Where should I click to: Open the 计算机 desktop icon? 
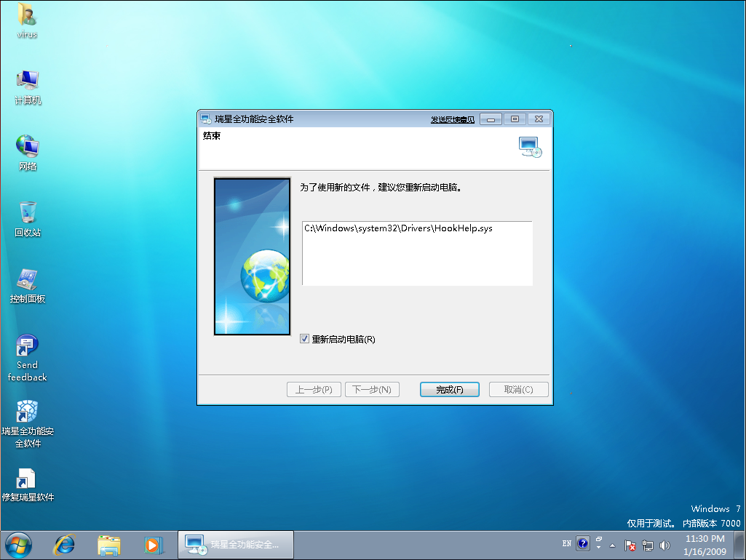coord(27,87)
